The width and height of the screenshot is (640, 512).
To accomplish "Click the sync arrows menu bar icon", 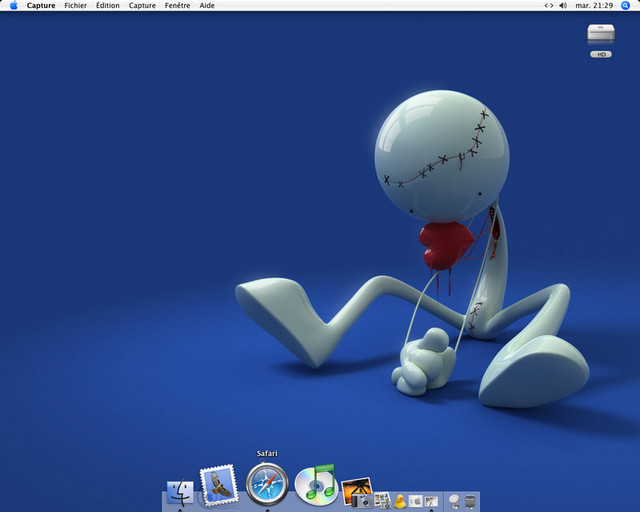I will pos(549,5).
